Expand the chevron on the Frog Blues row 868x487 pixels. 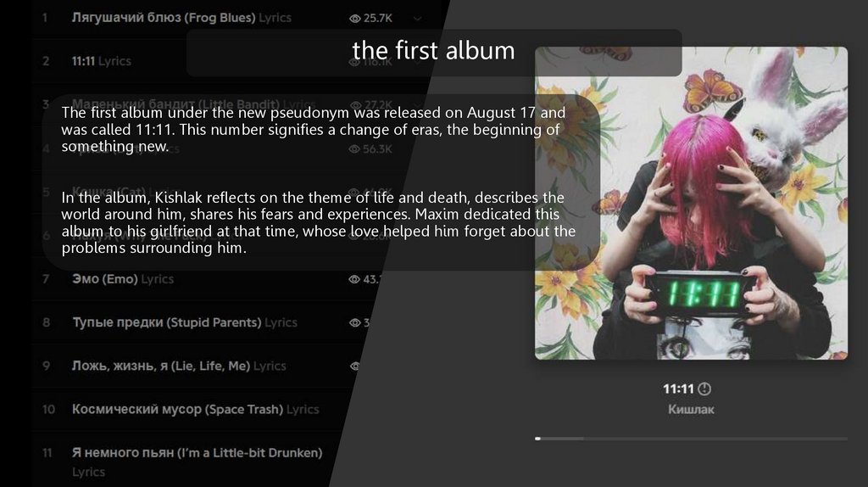pos(417,18)
